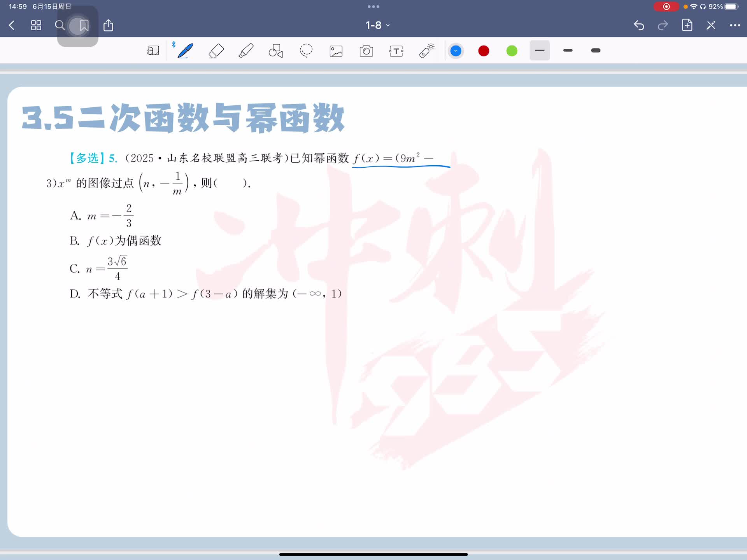
Task: Select the Text box tool
Action: [x=396, y=51]
